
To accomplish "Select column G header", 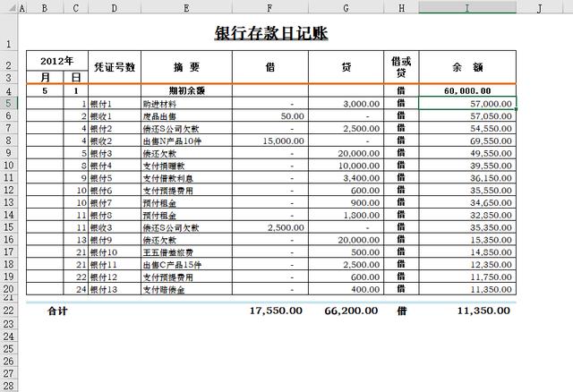I will [346, 7].
